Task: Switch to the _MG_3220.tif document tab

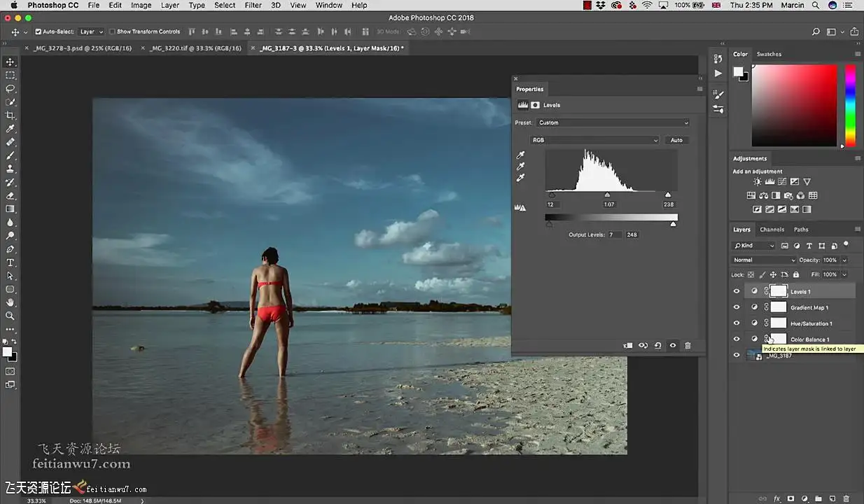Action: click(x=195, y=48)
